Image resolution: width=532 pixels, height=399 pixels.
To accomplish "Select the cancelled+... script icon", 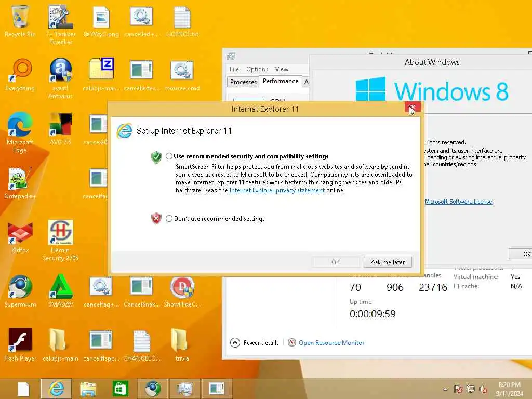I will pyautogui.click(x=141, y=21).
